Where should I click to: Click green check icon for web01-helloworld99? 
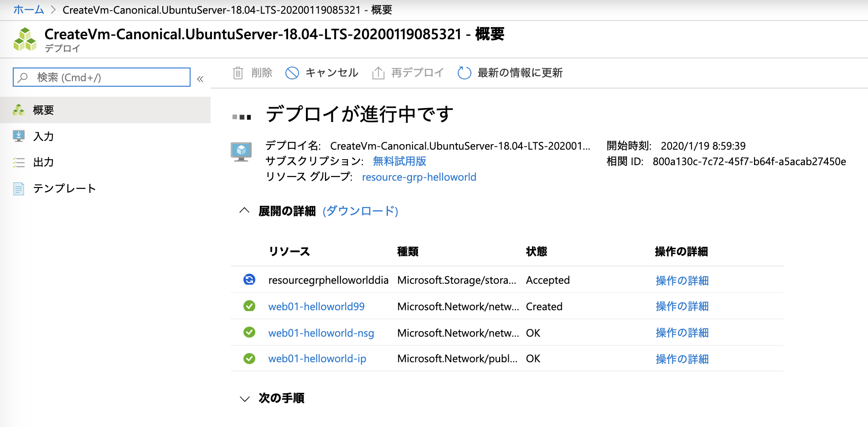249,306
